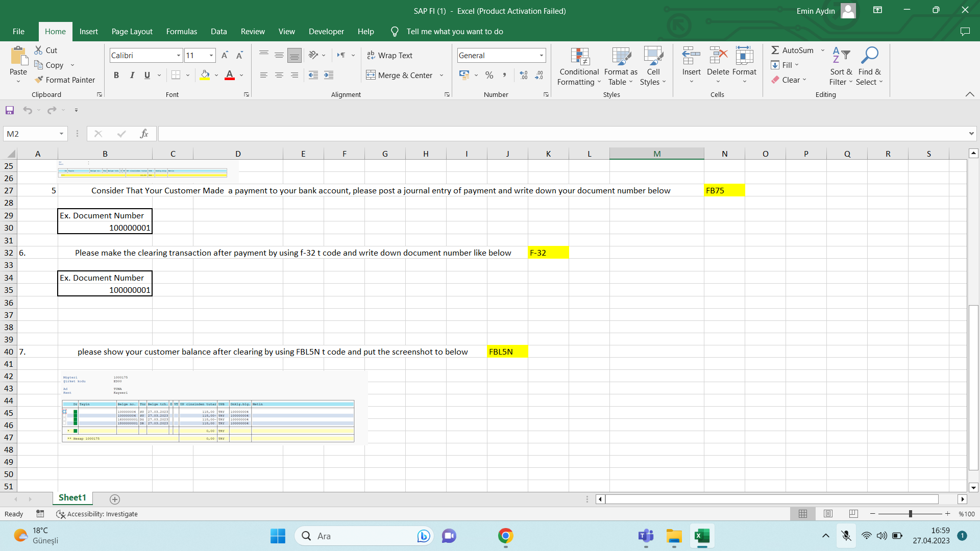Image resolution: width=980 pixels, height=551 pixels.
Task: Click the Decrease Decimal icon
Action: pos(539,75)
